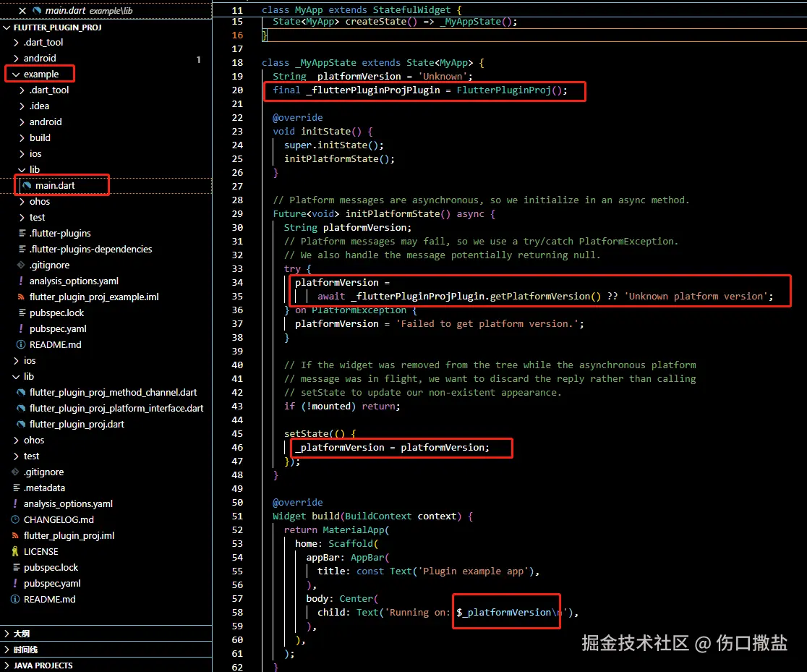Click the clock icon beside CHANGELOG.md
This screenshot has width=807, height=672.
coord(15,519)
